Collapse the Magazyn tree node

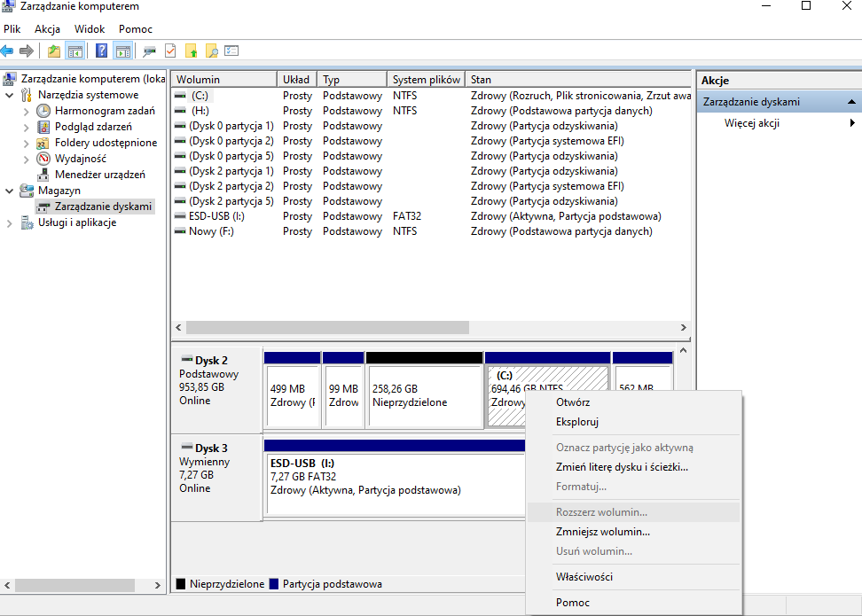coord(10,191)
